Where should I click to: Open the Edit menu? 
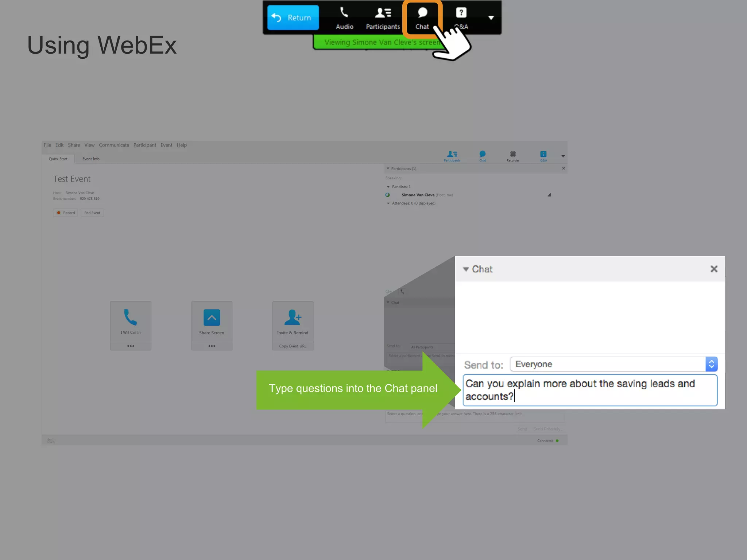[59, 145]
